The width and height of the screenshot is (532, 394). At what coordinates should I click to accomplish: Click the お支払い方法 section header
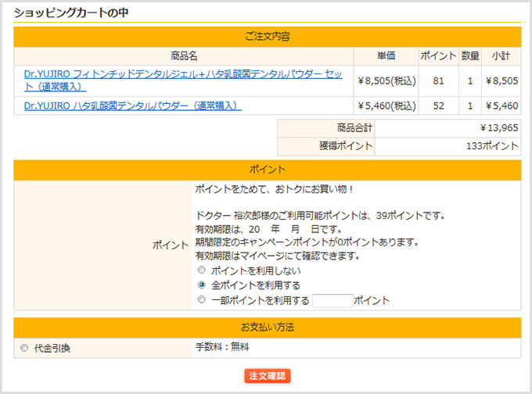pyautogui.click(x=268, y=328)
